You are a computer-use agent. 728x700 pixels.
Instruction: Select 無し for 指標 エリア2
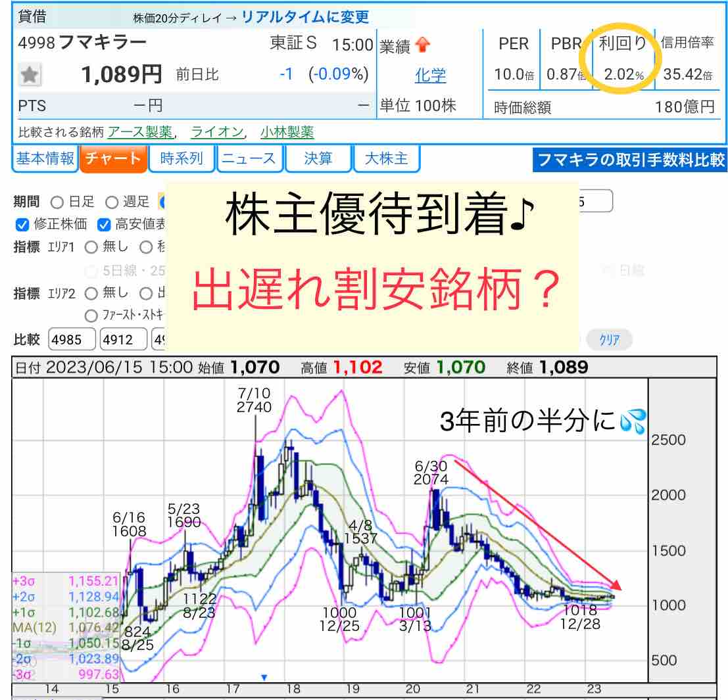tap(91, 294)
